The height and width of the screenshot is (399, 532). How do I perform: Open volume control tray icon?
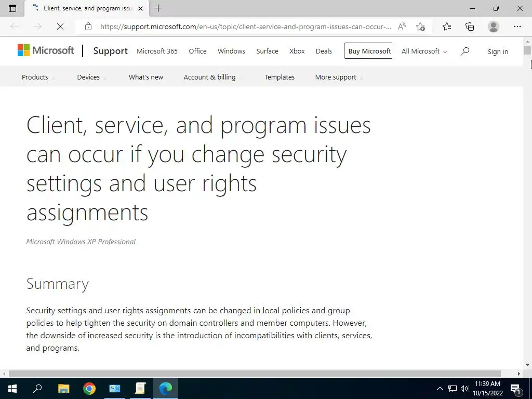click(x=464, y=389)
